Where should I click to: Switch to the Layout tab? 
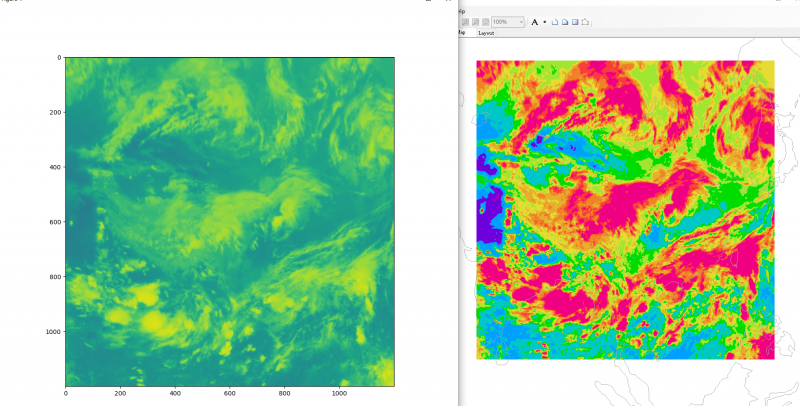point(487,33)
